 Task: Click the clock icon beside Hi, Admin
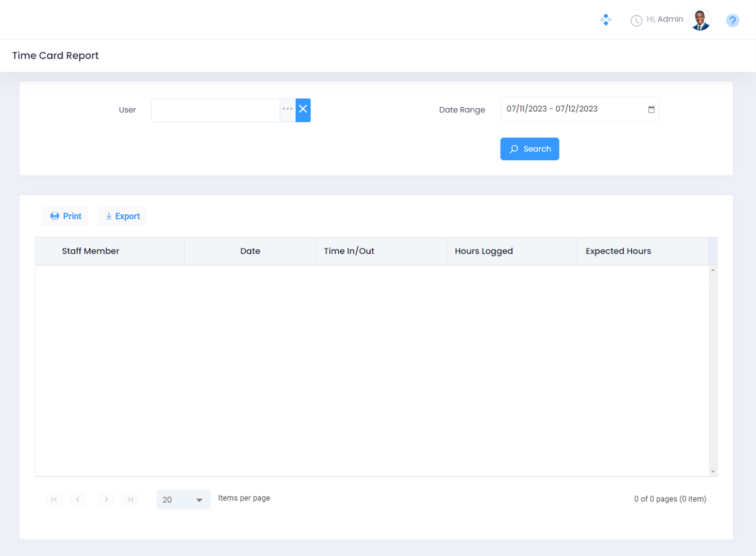pos(636,20)
